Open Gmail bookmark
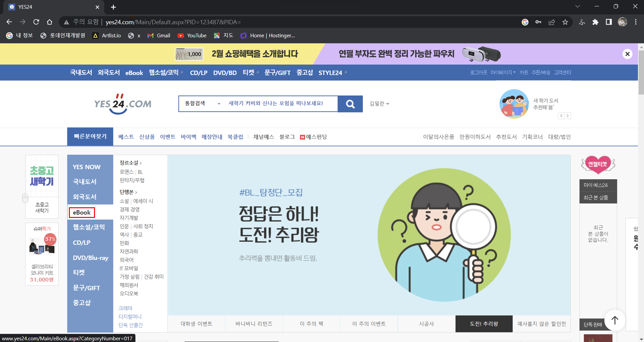The image size is (644, 342). 159,35
